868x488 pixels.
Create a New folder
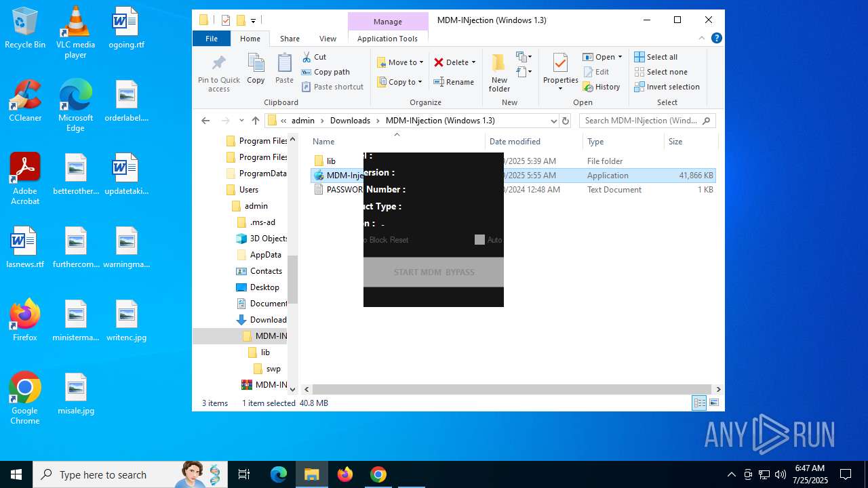499,73
